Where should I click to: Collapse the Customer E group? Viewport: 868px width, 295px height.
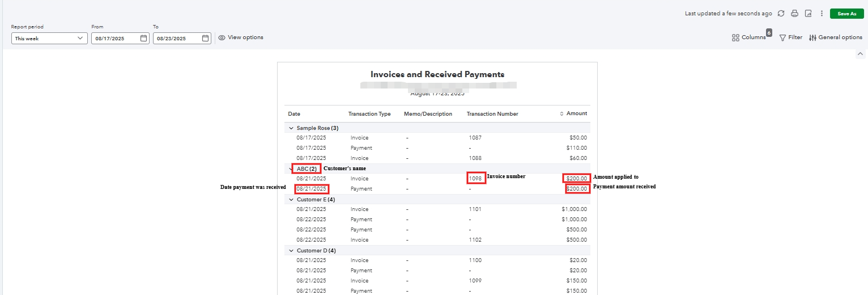click(291, 200)
